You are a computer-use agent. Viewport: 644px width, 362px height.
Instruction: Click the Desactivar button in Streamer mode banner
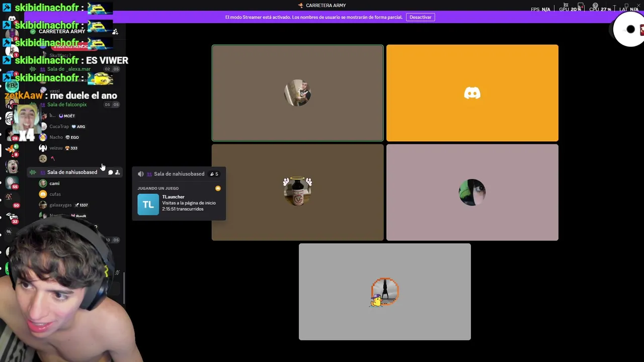point(420,17)
